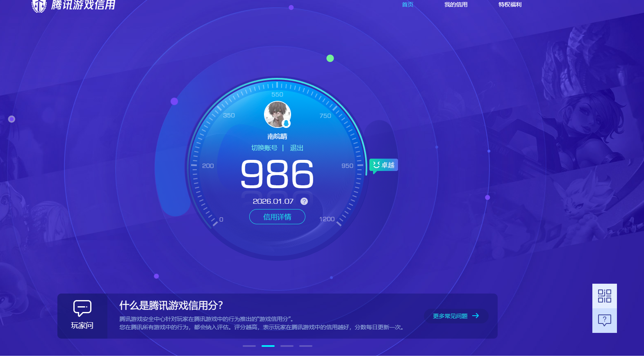Image resolution: width=644 pixels, height=362 pixels.
Task: Select the third carousel indicator dash
Action: 287,346
